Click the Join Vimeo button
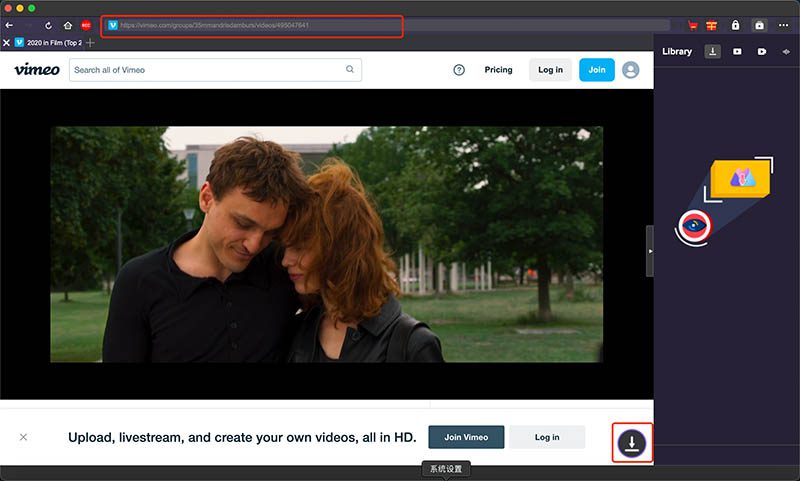800x481 pixels. 466,437
